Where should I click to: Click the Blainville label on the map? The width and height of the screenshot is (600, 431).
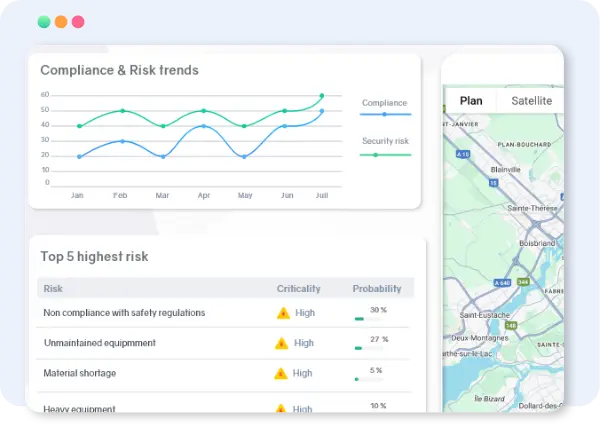click(x=507, y=170)
